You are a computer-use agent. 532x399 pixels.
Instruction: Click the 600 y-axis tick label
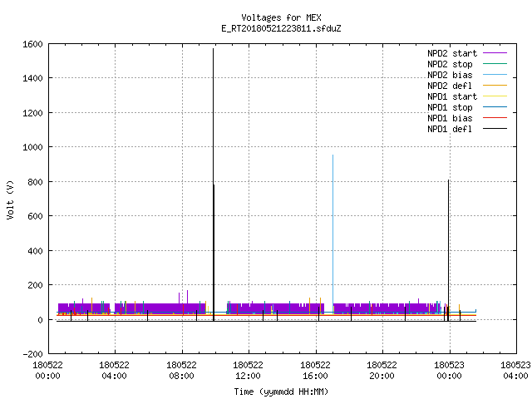pos(35,216)
